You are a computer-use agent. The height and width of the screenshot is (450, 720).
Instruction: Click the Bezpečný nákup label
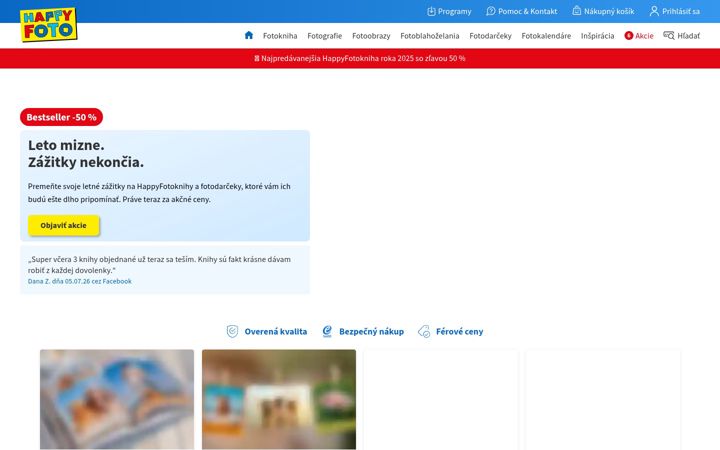point(371,332)
